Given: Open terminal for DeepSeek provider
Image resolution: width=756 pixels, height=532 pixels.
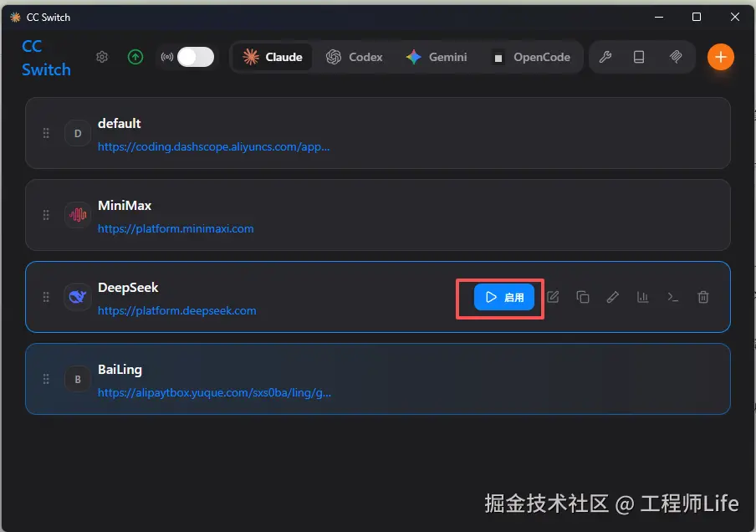Looking at the screenshot, I should tap(673, 297).
